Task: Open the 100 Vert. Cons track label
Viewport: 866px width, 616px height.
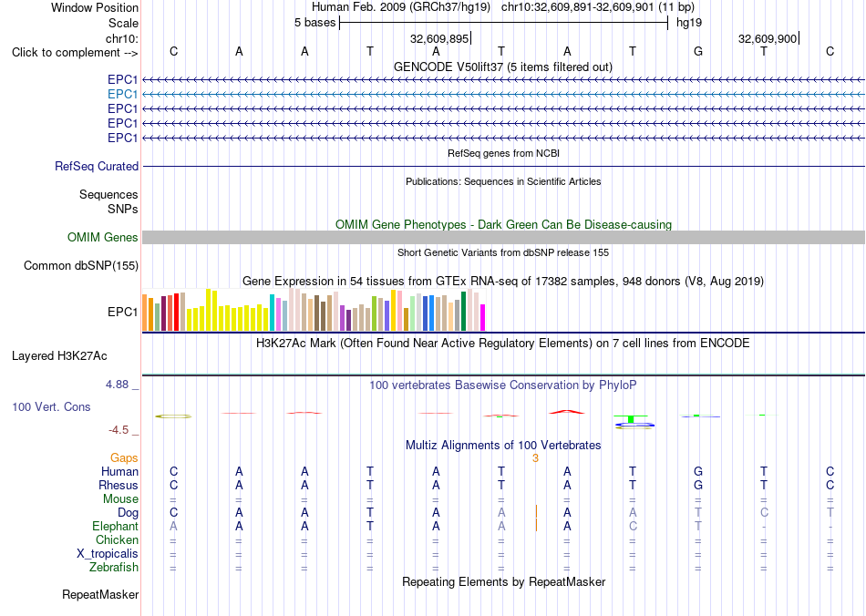Action: click(51, 406)
